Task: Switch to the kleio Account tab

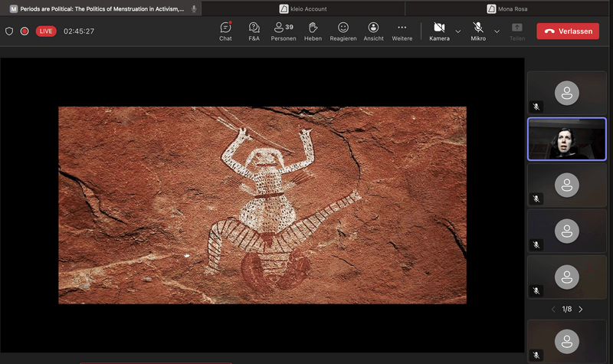Action: [303, 8]
